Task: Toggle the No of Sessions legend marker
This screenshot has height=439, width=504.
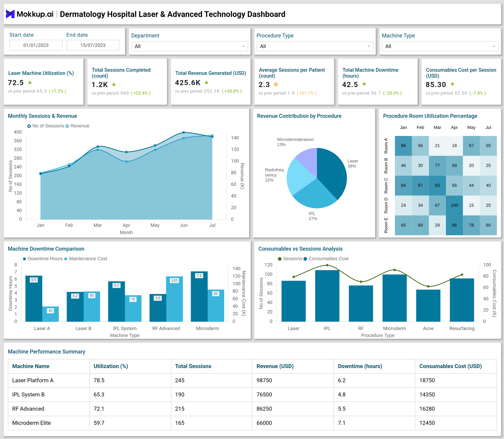Action: click(29, 126)
